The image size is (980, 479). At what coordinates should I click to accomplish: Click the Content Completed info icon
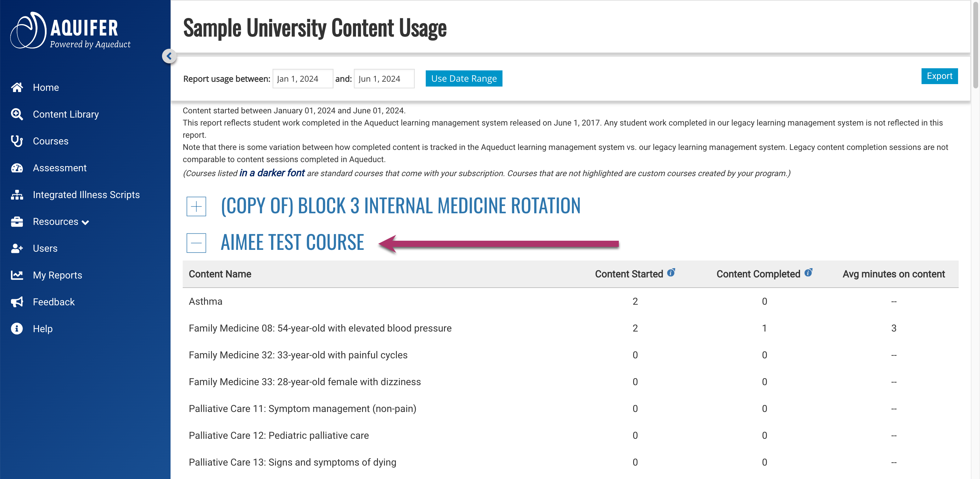point(809,273)
